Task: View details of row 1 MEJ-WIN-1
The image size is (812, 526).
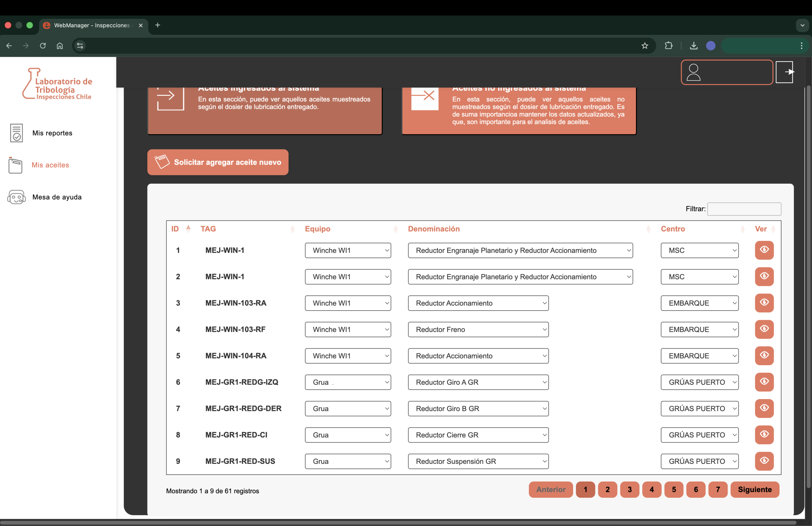Action: tap(764, 250)
